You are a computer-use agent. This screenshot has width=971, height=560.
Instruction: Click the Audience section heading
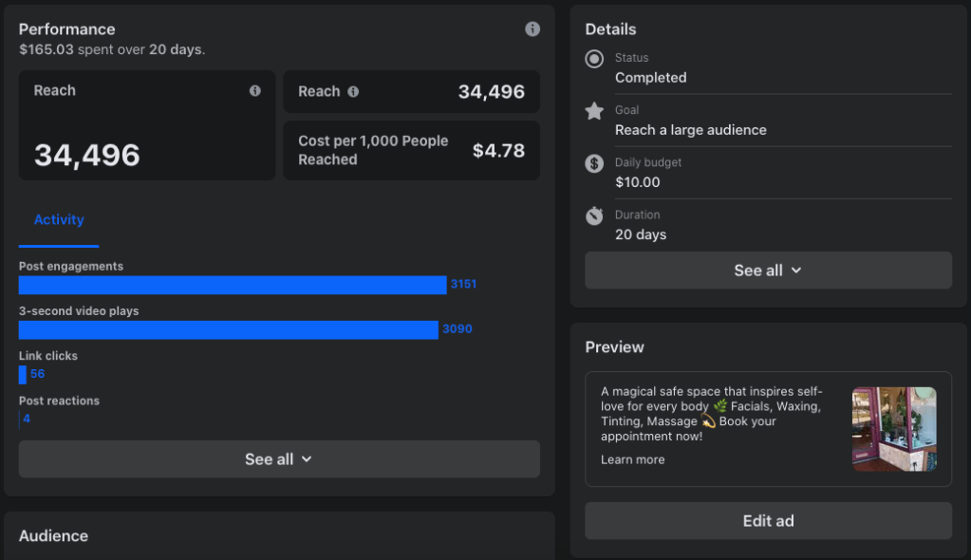53,536
